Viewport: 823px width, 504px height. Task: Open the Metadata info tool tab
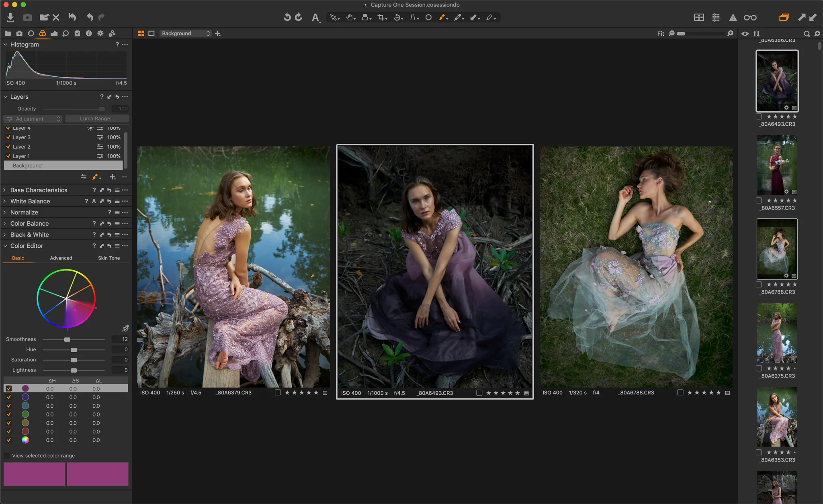[x=89, y=33]
